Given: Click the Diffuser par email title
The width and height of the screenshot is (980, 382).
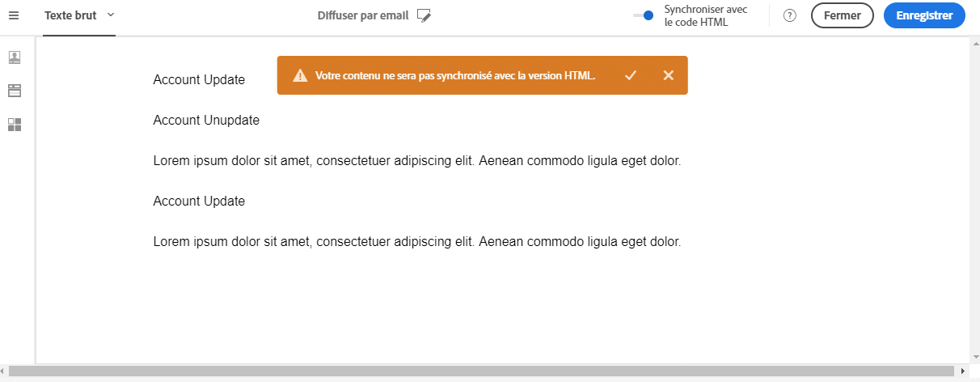Looking at the screenshot, I should click(x=365, y=15).
